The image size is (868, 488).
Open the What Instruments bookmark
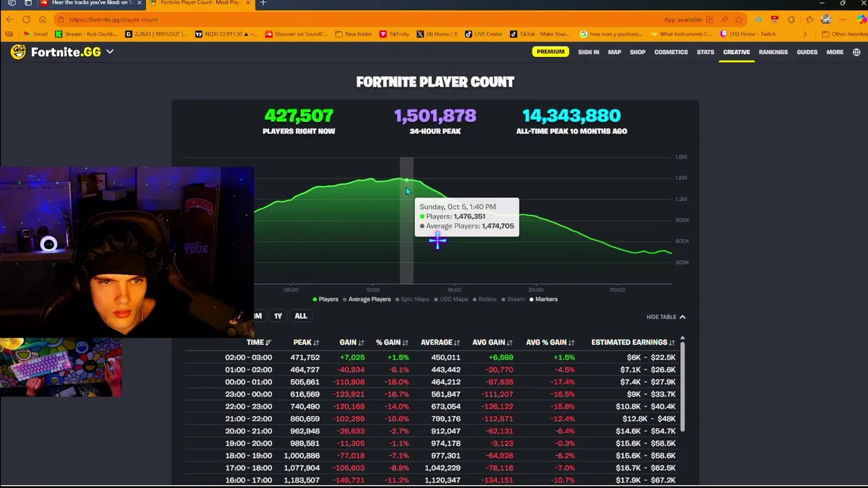[682, 34]
